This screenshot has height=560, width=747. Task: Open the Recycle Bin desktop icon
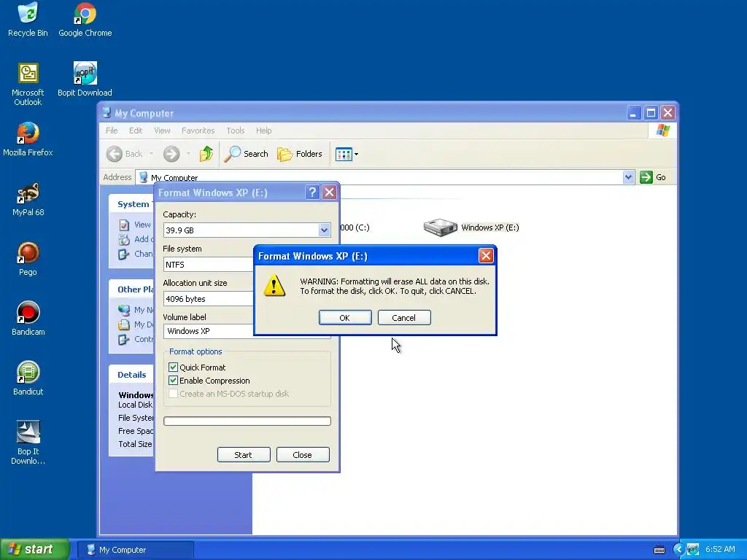click(28, 20)
